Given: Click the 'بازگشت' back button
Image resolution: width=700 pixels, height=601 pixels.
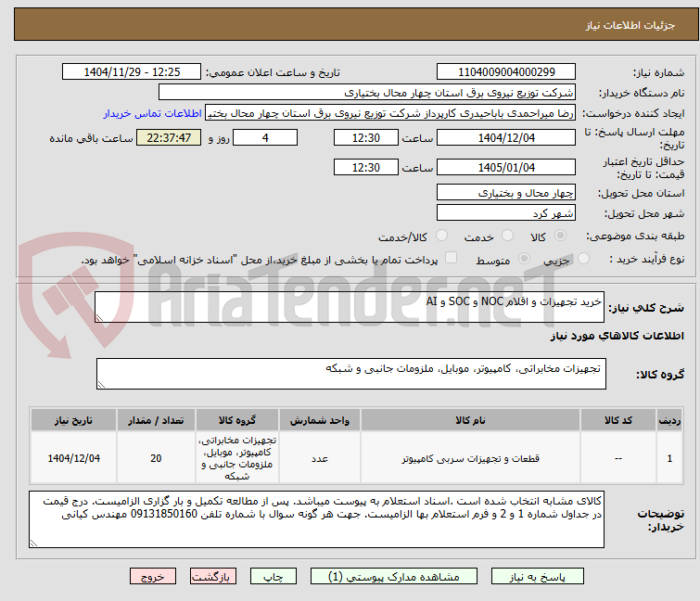Looking at the screenshot, I should pos(212,577).
